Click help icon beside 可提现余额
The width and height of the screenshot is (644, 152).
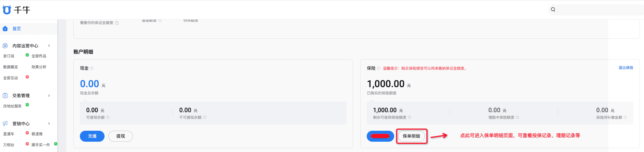108,118
